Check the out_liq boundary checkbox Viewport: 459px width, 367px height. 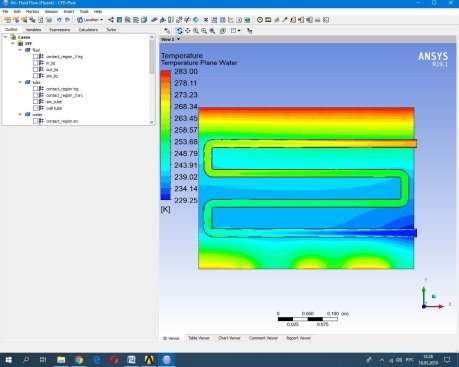tap(35, 69)
